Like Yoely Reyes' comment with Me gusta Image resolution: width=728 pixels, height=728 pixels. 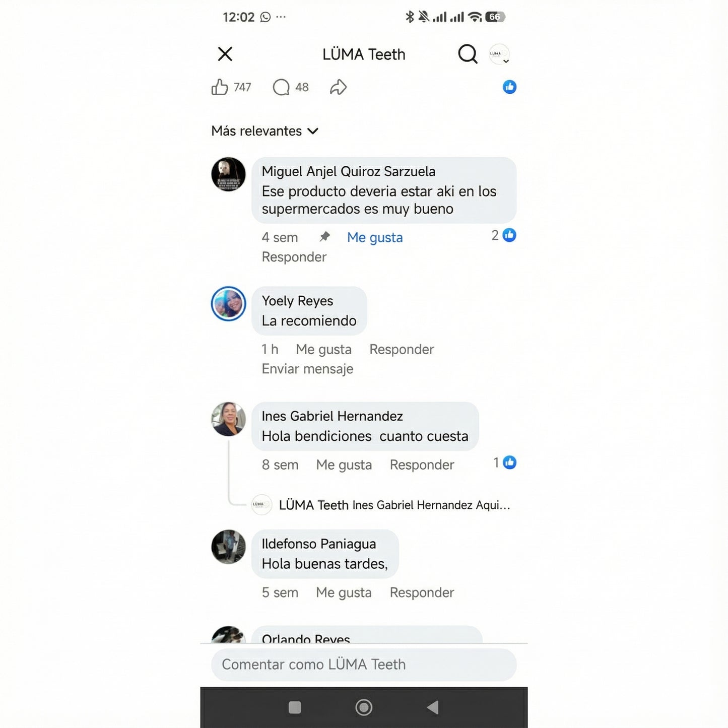[323, 349]
